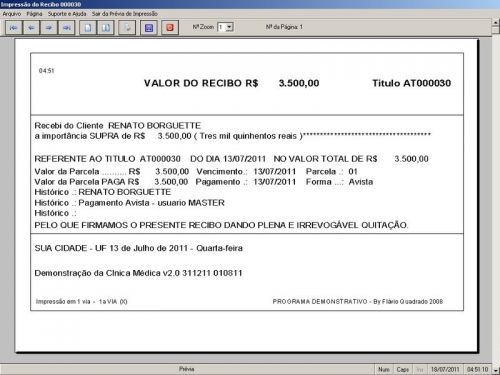Jump to last page arrow icon

pos(66,27)
